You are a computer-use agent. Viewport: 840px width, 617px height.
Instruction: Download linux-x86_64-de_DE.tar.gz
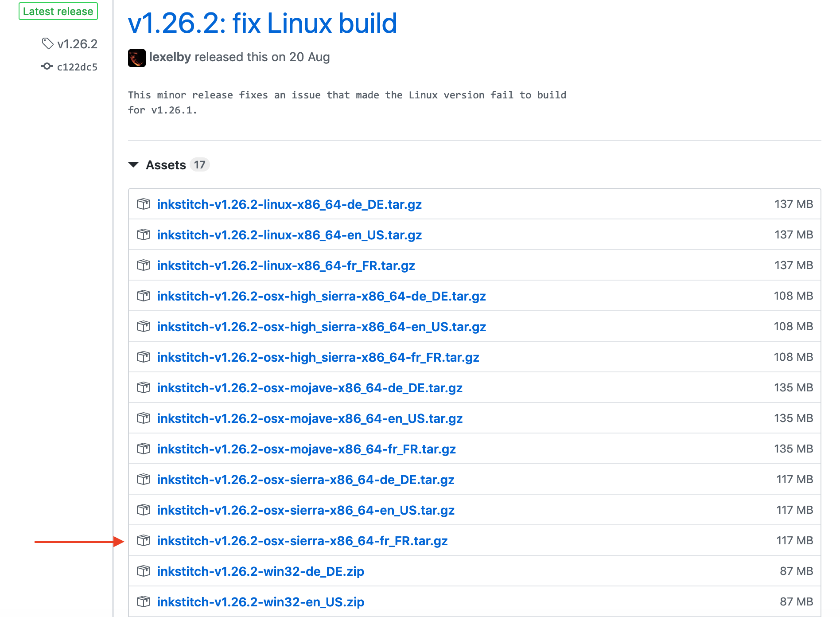289,204
